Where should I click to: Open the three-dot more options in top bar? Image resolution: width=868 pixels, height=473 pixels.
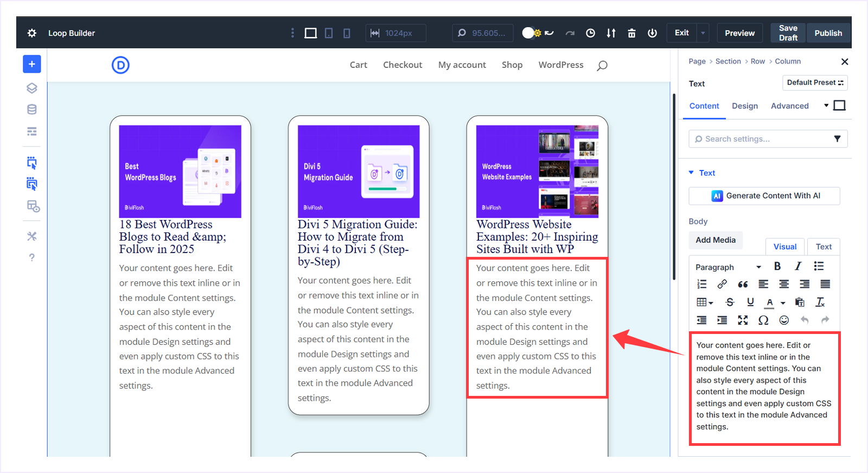tap(292, 33)
